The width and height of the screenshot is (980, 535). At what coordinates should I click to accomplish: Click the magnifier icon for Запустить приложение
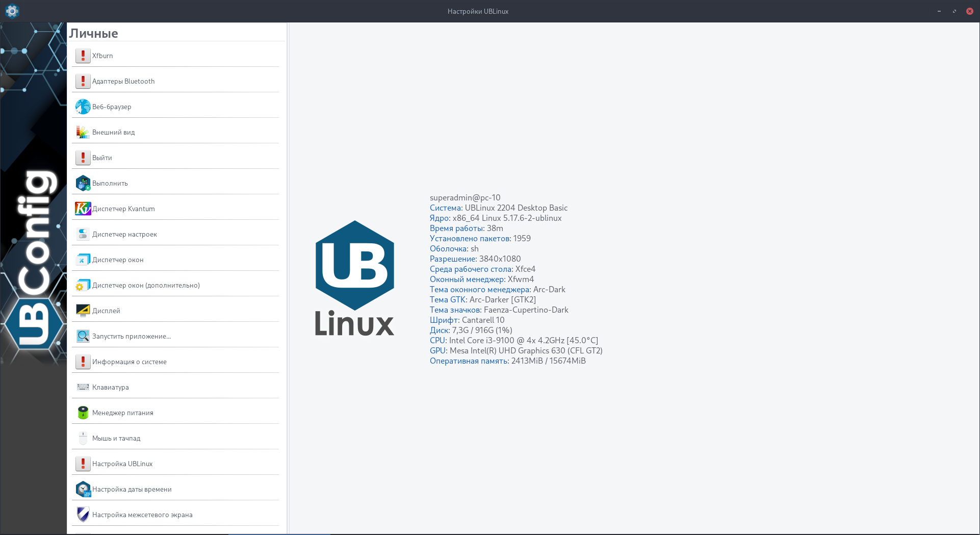tap(83, 336)
